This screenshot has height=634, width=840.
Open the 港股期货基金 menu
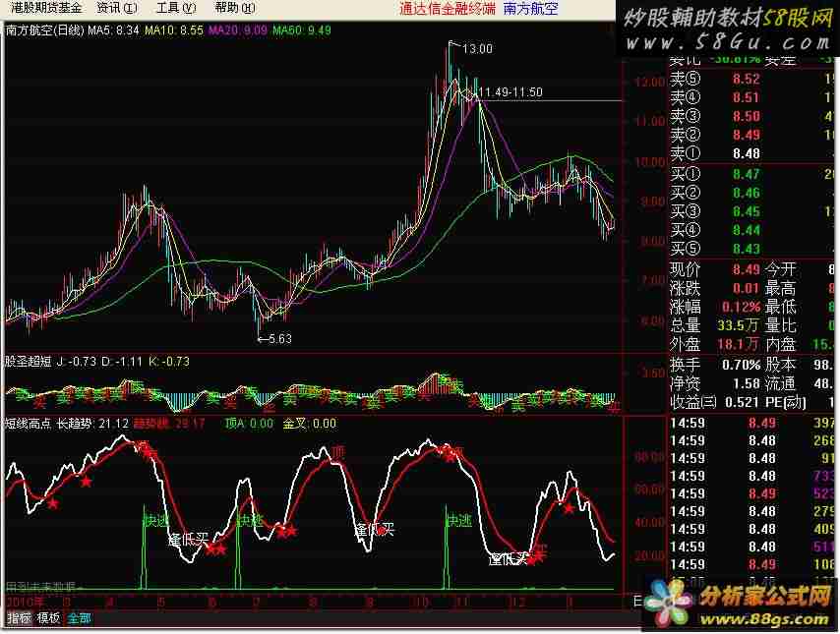tap(46, 8)
